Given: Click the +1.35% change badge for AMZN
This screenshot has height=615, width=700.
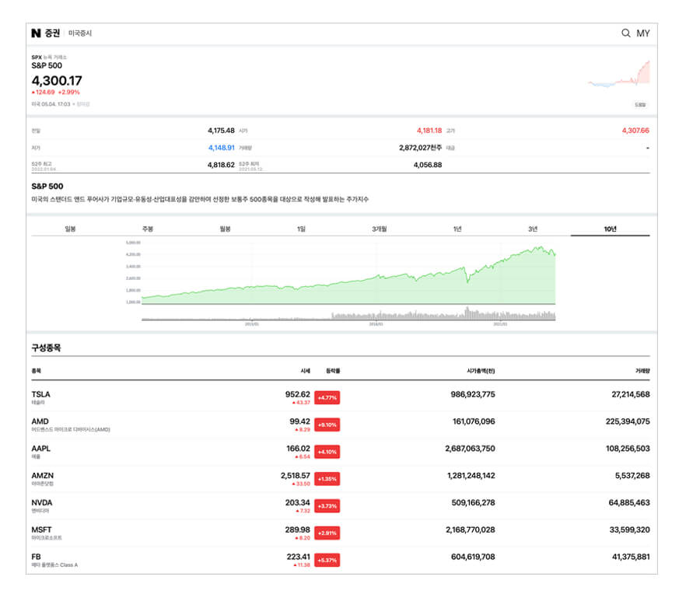Looking at the screenshot, I should (327, 479).
